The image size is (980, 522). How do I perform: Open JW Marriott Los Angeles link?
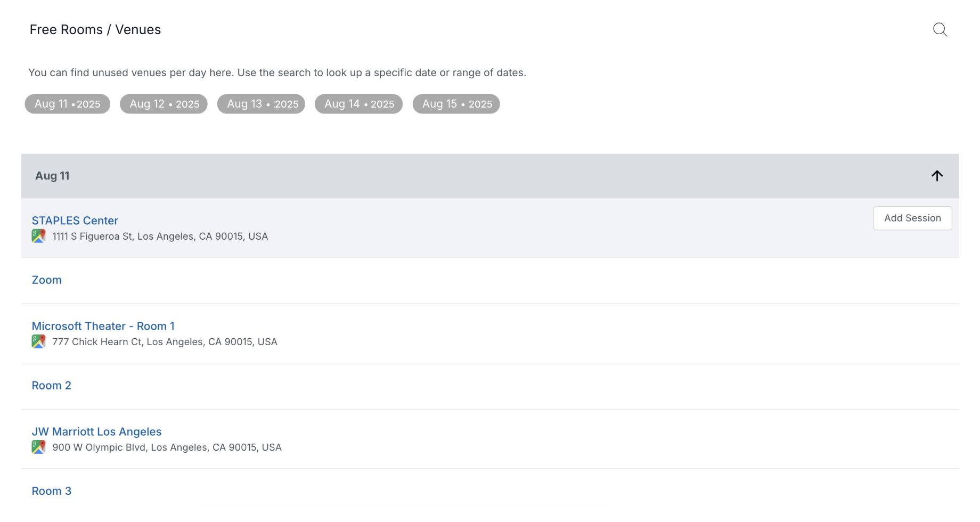coord(96,431)
